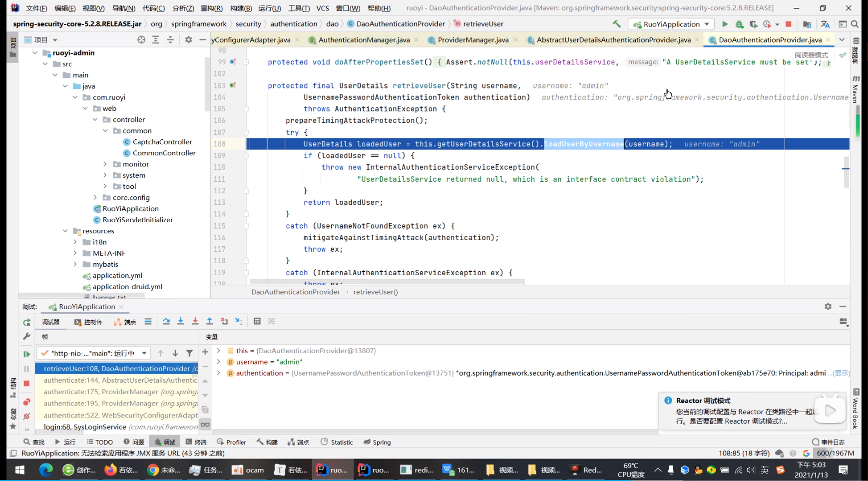Click the memory indicator 600/1967M
Image resolution: width=868 pixels, height=481 pixels.
[x=836, y=453]
